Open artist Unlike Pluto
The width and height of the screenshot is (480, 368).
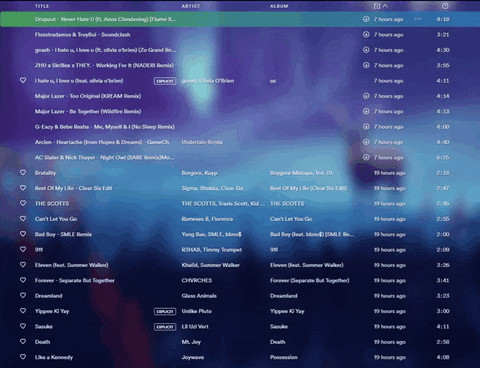click(x=197, y=311)
